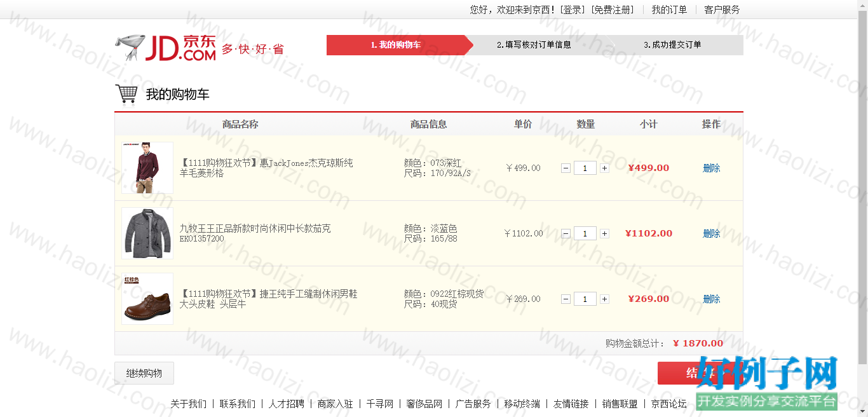Click 颜色:073深红 product info text
The image size is (868, 417).
(433, 163)
